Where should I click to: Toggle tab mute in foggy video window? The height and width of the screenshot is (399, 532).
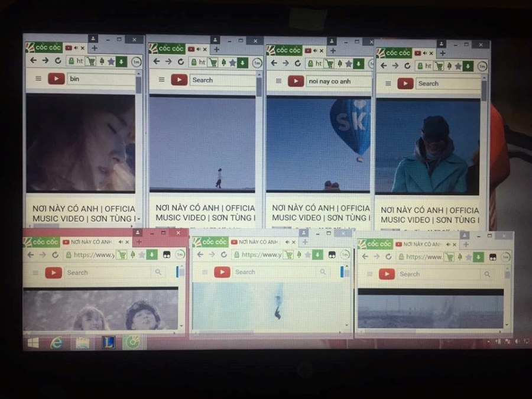pyautogui.click(x=449, y=244)
